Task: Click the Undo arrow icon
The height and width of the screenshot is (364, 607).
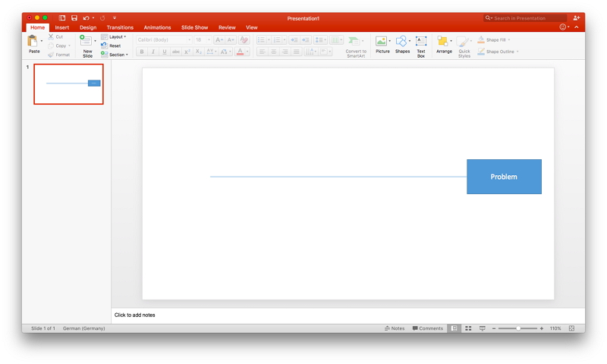Action: (x=86, y=17)
